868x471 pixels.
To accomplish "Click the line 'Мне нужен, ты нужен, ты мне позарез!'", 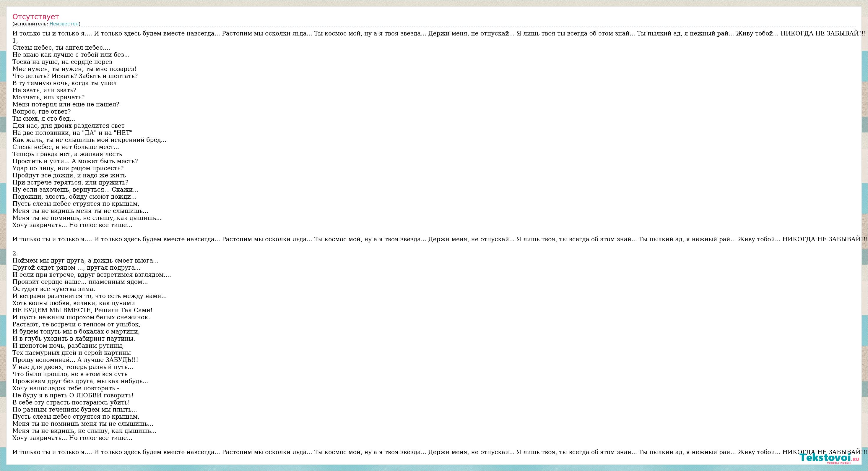I will pyautogui.click(x=74, y=69).
